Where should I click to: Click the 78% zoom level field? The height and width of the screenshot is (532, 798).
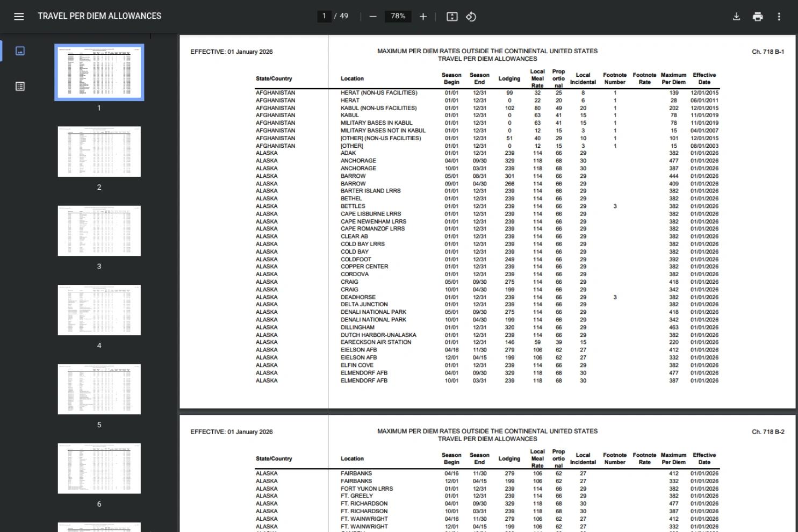398,16
